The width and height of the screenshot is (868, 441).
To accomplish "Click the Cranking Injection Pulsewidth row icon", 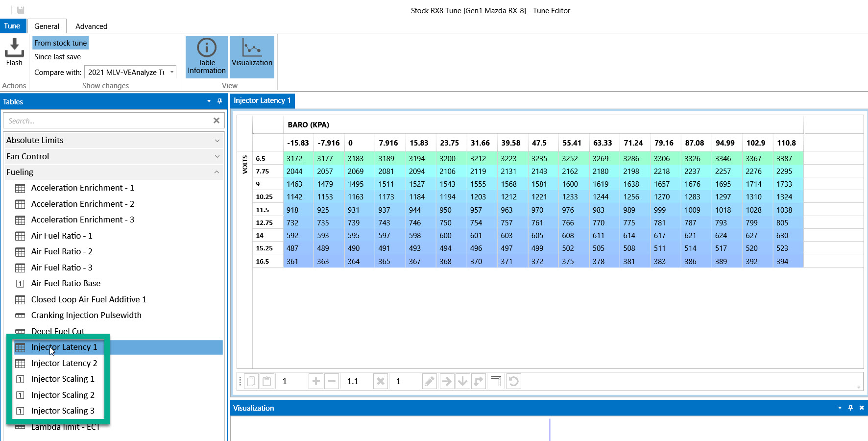I will [x=20, y=316].
